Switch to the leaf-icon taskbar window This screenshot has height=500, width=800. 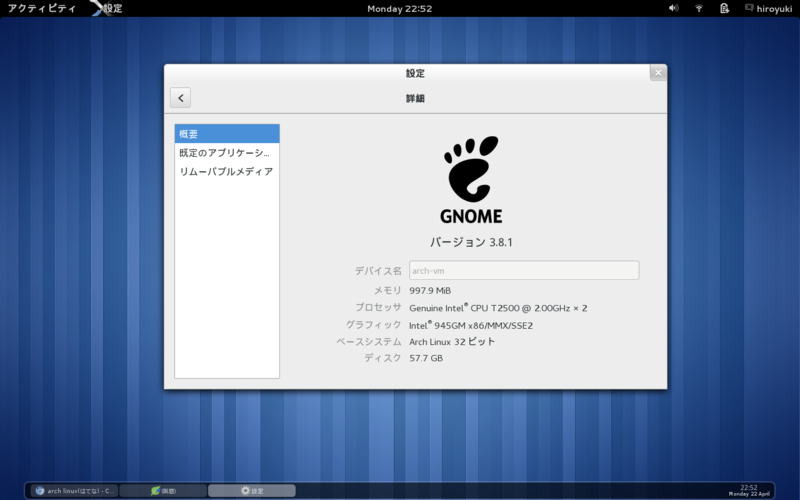pos(163,491)
